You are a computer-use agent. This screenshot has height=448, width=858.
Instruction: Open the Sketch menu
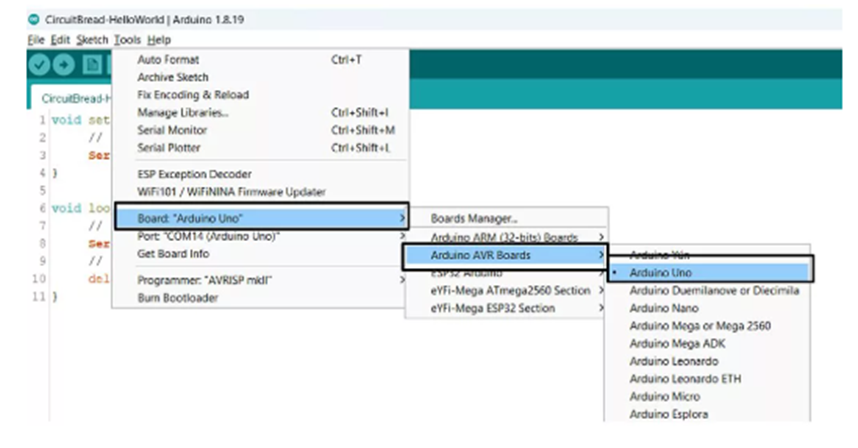[92, 40]
